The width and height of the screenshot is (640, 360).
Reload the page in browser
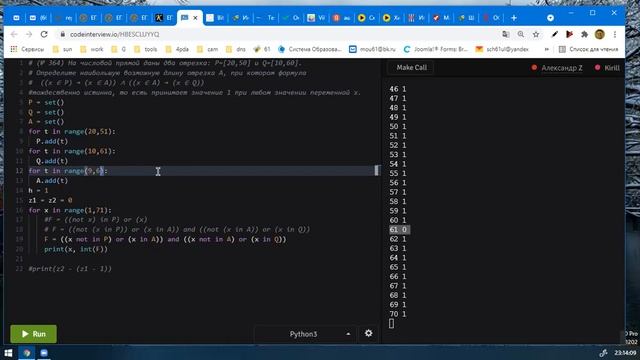pyautogui.click(x=44, y=35)
